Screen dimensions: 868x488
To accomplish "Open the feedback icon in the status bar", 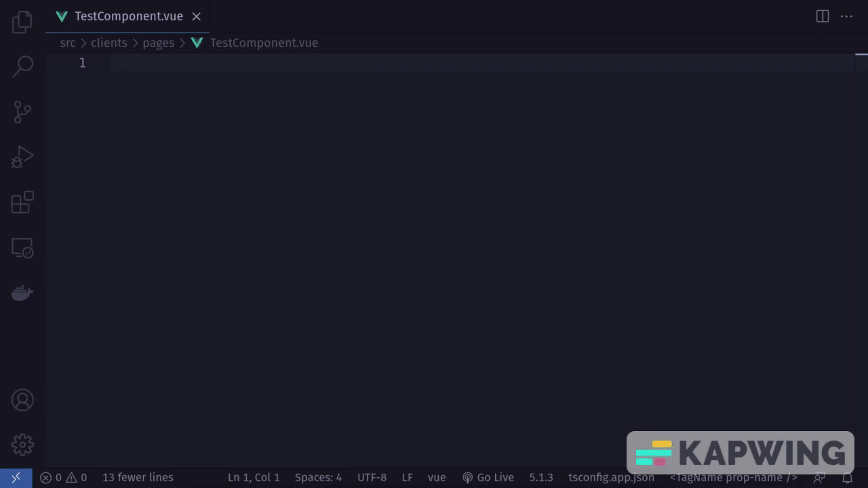I will (820, 478).
